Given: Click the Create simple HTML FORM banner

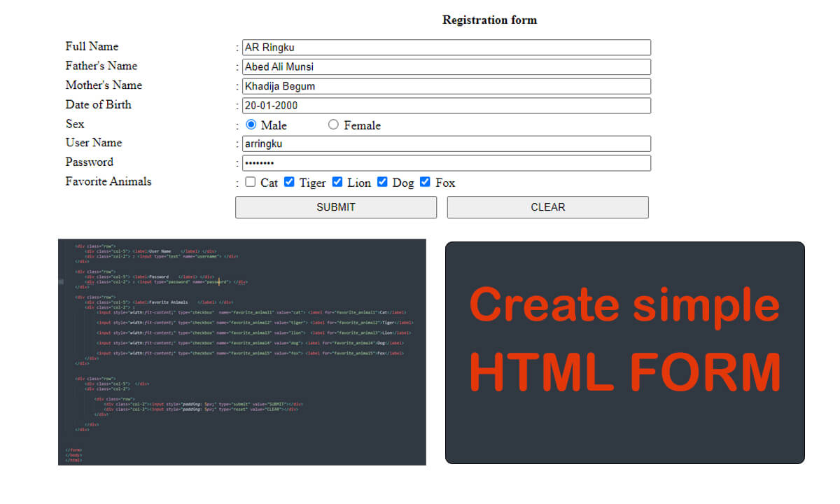Looking at the screenshot, I should (x=625, y=350).
